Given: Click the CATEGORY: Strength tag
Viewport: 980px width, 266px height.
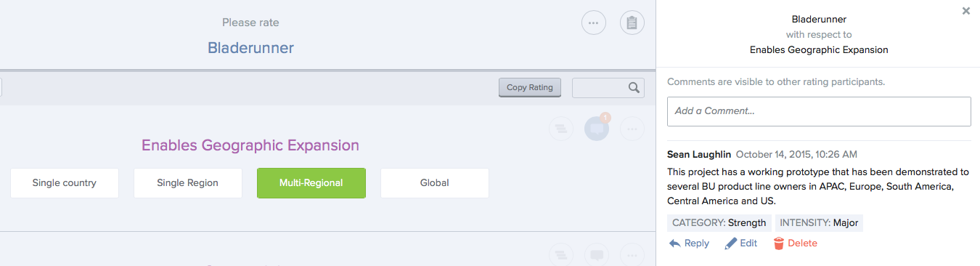Looking at the screenshot, I should point(719,223).
